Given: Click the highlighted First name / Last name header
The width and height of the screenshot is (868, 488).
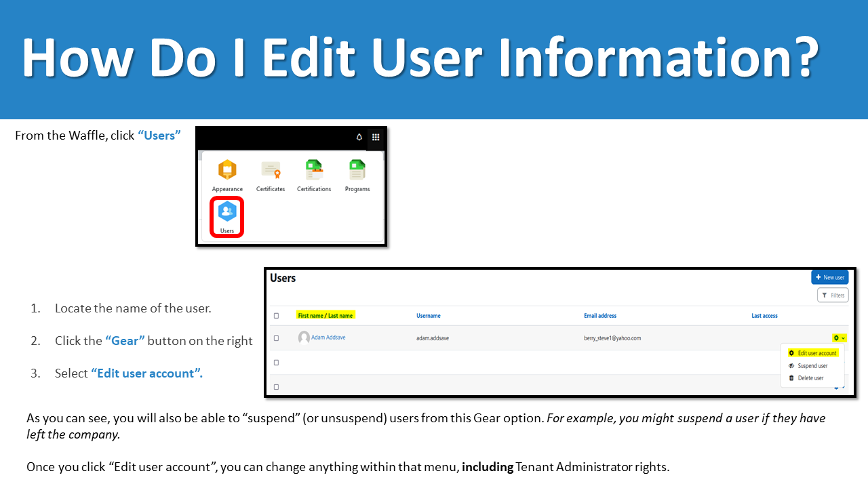Looking at the screenshot, I should 325,315.
